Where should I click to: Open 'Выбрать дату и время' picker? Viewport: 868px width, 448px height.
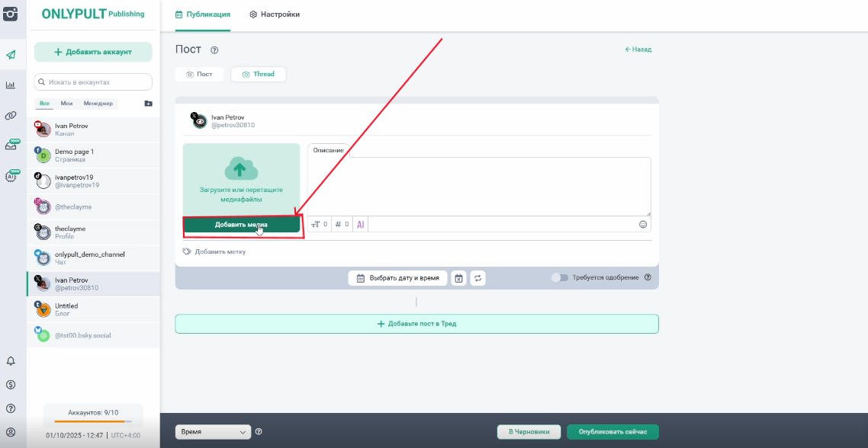397,278
